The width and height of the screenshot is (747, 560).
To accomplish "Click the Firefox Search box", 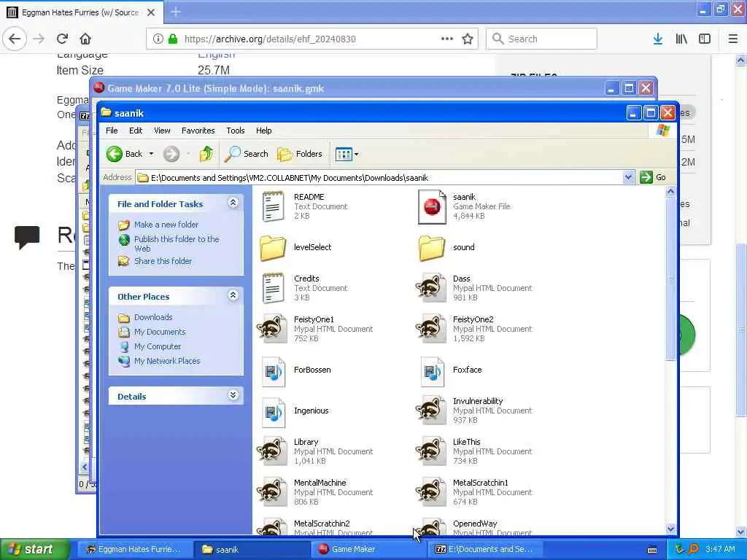I will (541, 39).
